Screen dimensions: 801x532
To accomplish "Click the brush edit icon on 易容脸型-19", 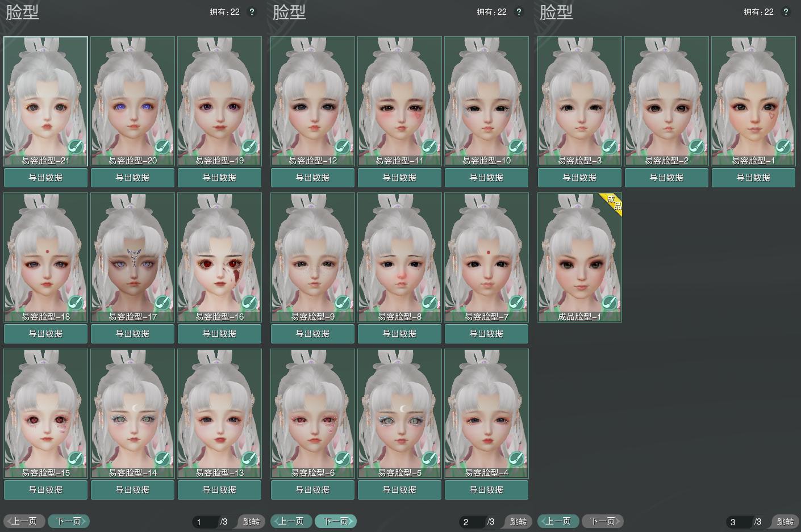I will 249,146.
